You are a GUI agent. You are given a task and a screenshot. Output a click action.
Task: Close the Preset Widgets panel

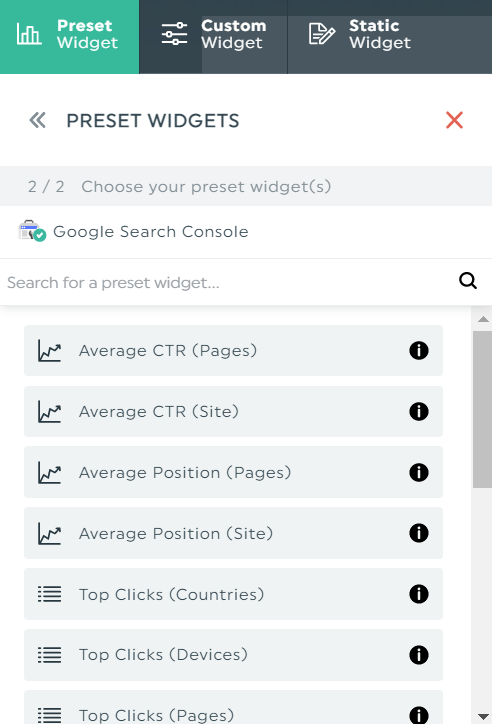pos(454,120)
